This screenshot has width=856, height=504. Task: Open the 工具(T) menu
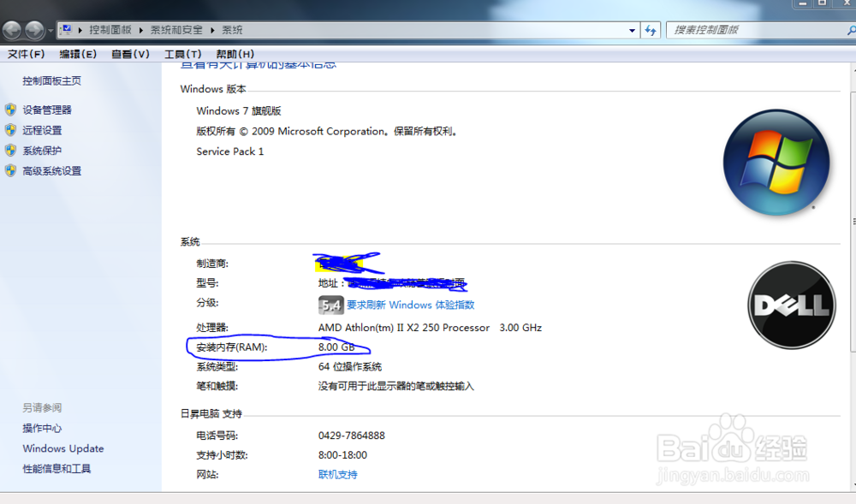coord(183,54)
